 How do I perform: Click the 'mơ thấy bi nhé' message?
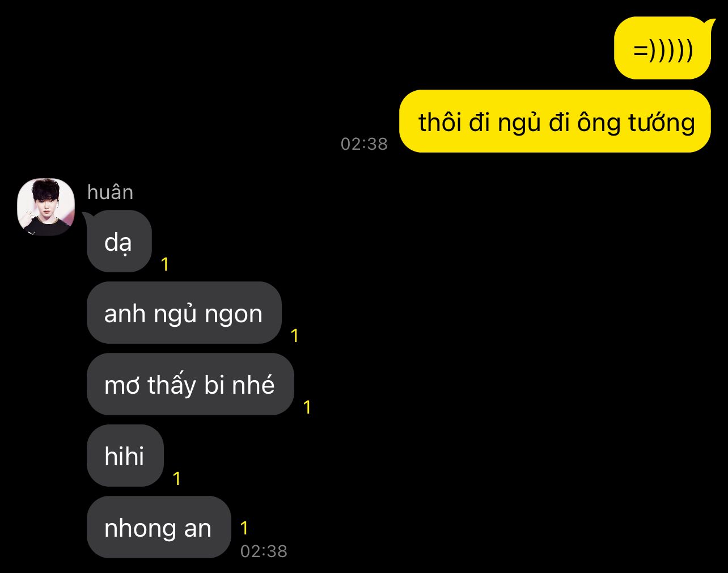[x=191, y=384]
